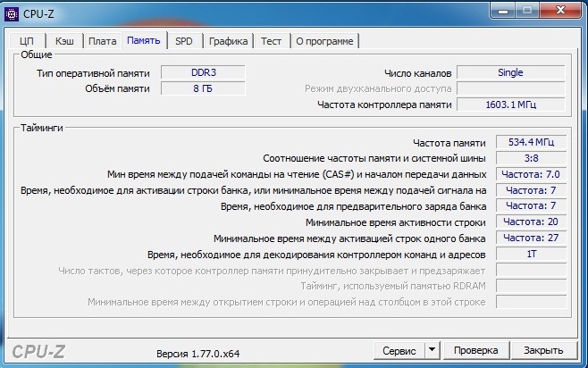Click the Частота: 20 value field
The image size is (588, 368).
(x=531, y=222)
